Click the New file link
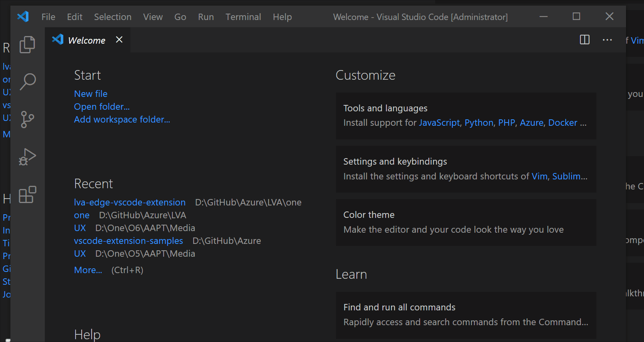Image resolution: width=644 pixels, height=342 pixels. coord(91,94)
